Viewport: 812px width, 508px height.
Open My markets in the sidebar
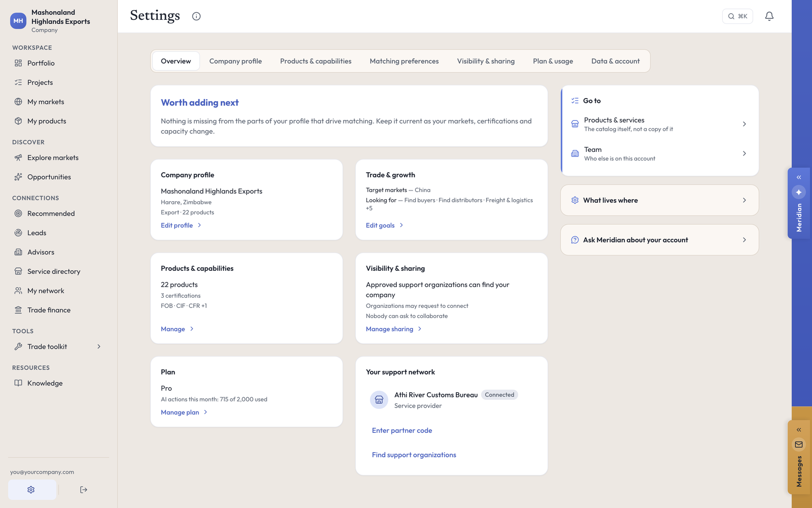tap(58, 102)
